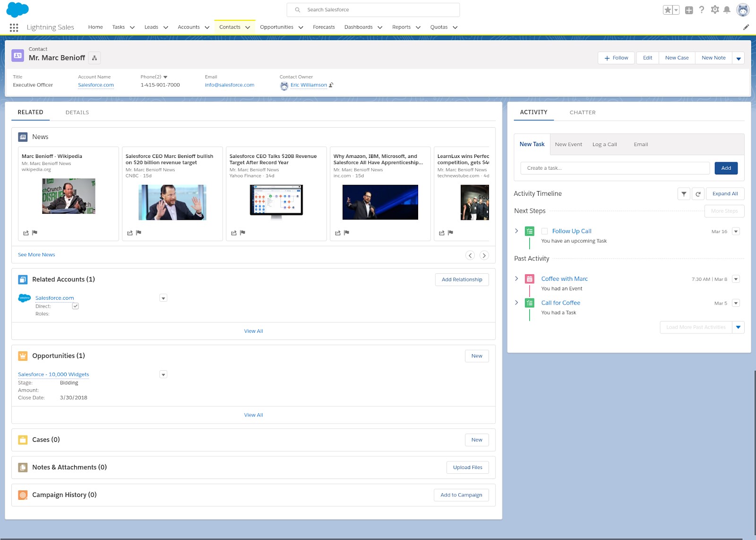View contact hierarchy icon next to Marc Benioff
Image resolution: width=756 pixels, height=540 pixels.
[94, 58]
